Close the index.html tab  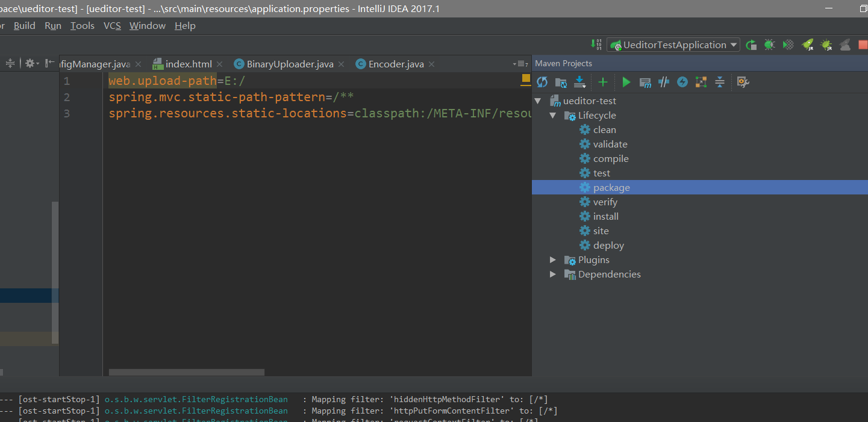(x=220, y=64)
